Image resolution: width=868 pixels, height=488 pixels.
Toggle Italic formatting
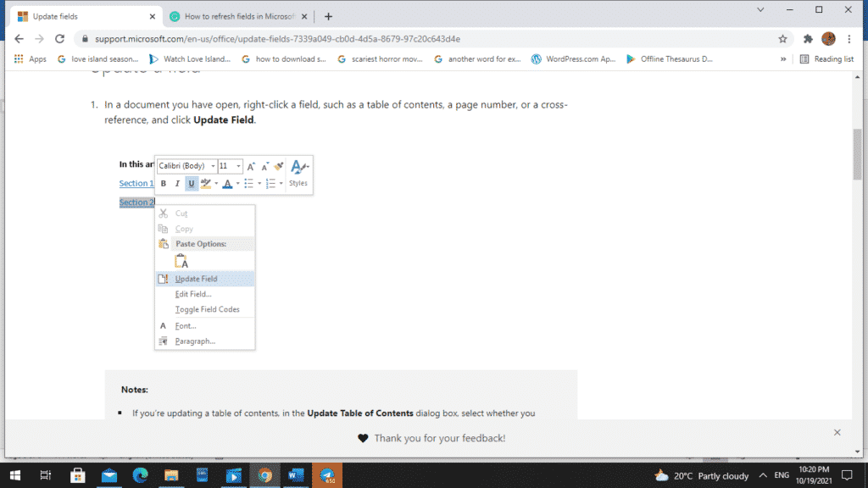176,183
